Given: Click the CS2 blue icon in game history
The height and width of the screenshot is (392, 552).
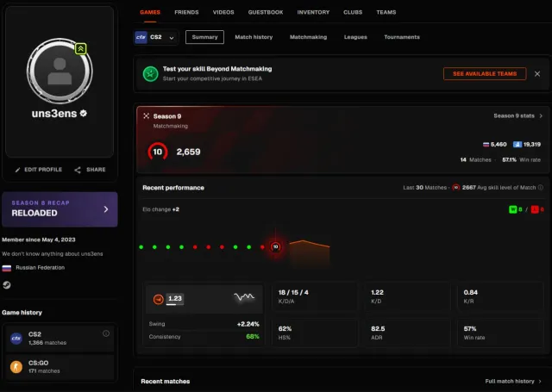Looking at the screenshot, I should [16, 339].
